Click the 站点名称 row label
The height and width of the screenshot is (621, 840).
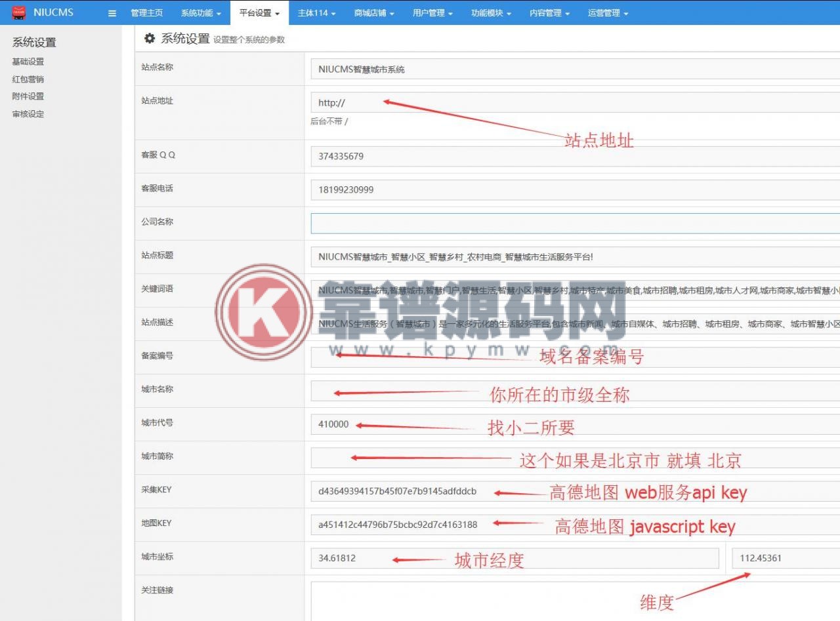click(157, 67)
